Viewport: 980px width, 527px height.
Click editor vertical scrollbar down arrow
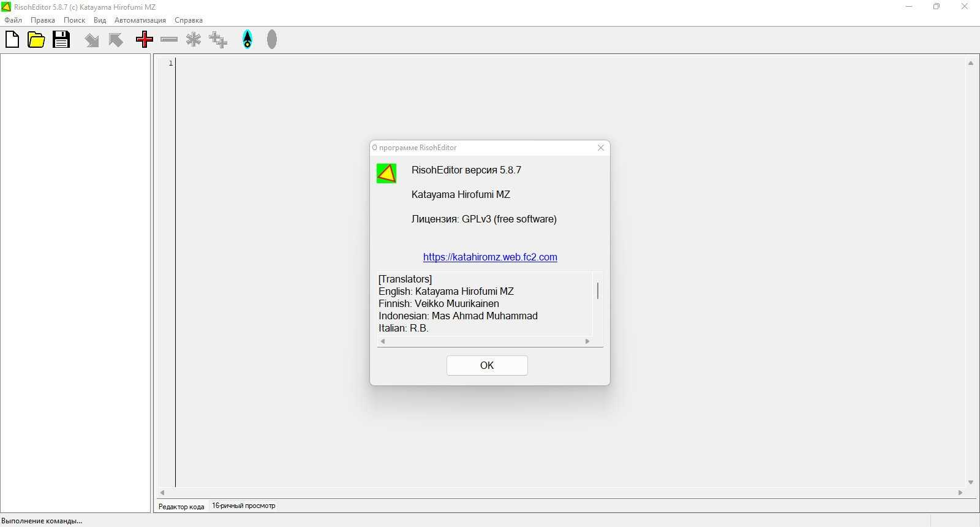click(x=971, y=482)
